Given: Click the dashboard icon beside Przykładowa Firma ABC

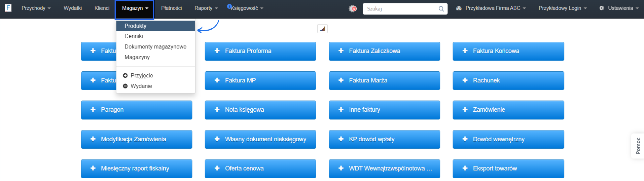Looking at the screenshot, I should 459,8.
